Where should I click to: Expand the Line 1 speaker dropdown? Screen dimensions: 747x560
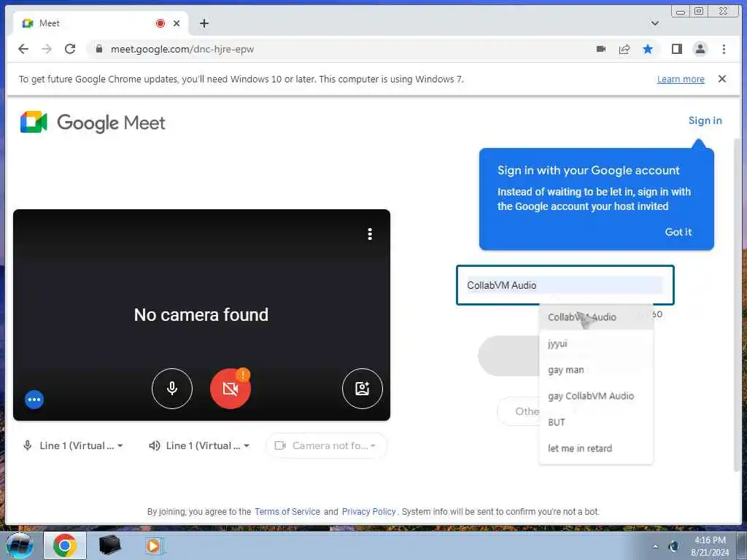click(199, 446)
